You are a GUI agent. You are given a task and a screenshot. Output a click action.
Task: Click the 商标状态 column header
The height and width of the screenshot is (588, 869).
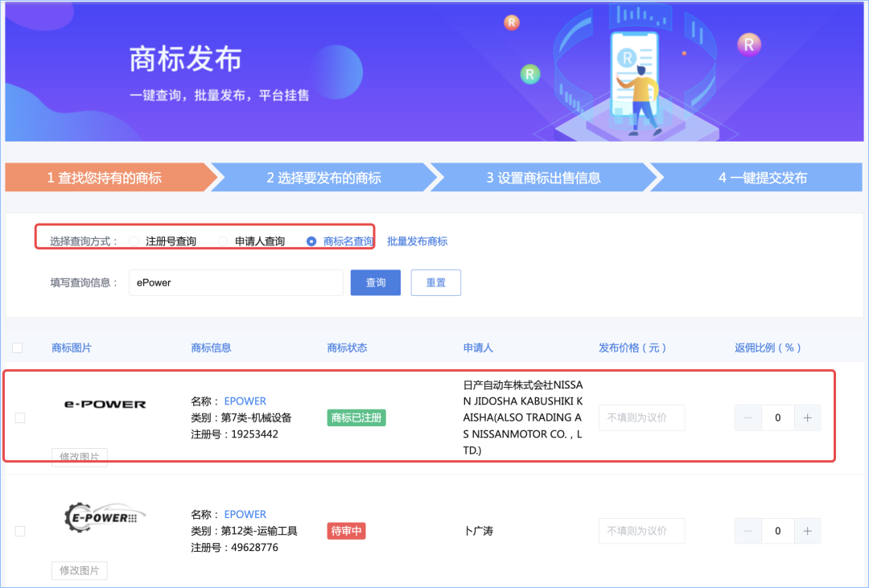coord(347,348)
